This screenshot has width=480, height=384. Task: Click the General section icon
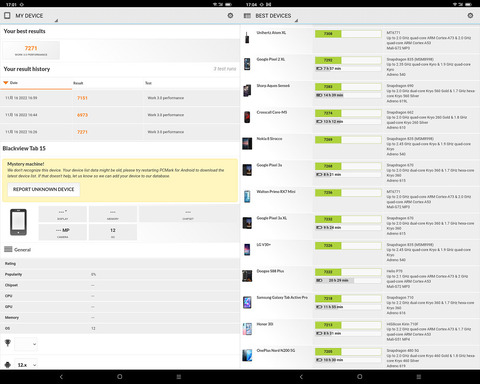(8, 249)
